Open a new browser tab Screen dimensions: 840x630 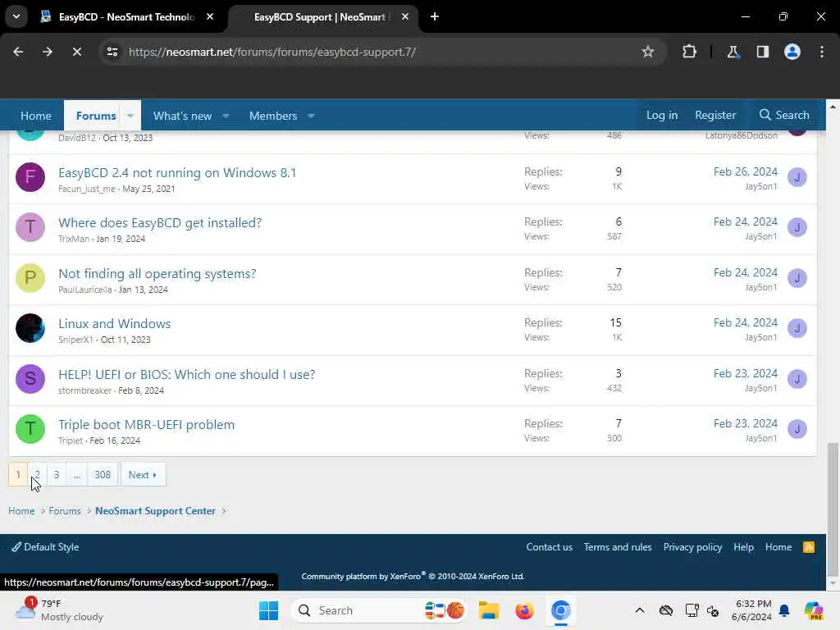click(x=435, y=16)
